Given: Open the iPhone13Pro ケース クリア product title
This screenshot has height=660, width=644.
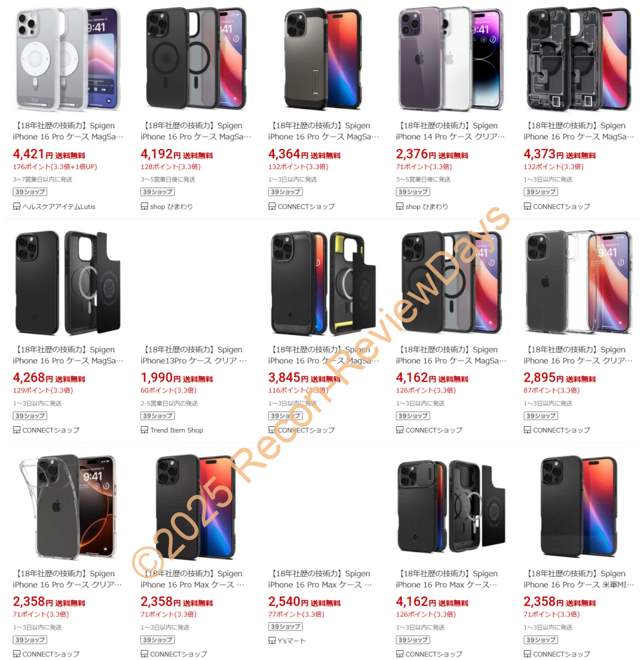Looking at the screenshot, I should click(x=193, y=361).
